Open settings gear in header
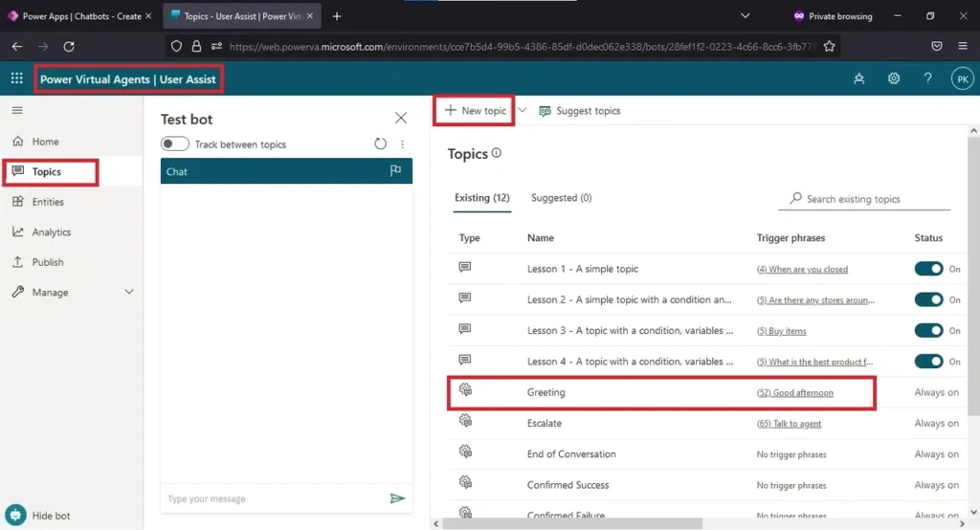Image resolution: width=980 pixels, height=530 pixels. 894,78
